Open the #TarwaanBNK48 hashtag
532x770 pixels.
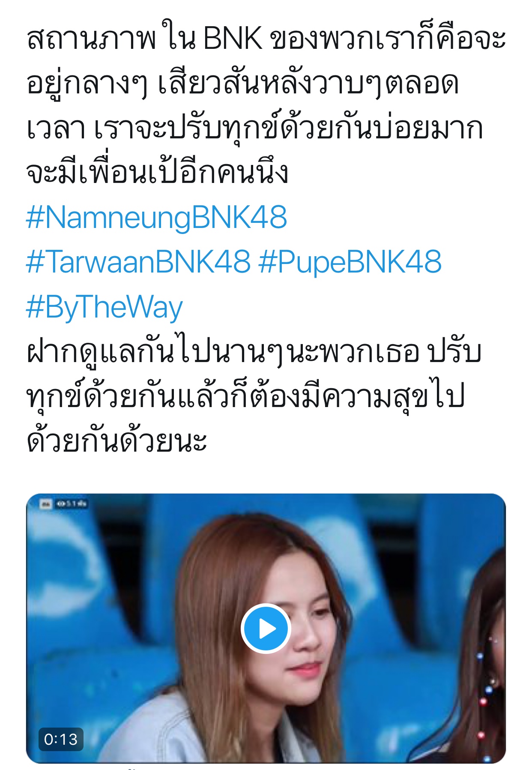pyautogui.click(x=138, y=261)
